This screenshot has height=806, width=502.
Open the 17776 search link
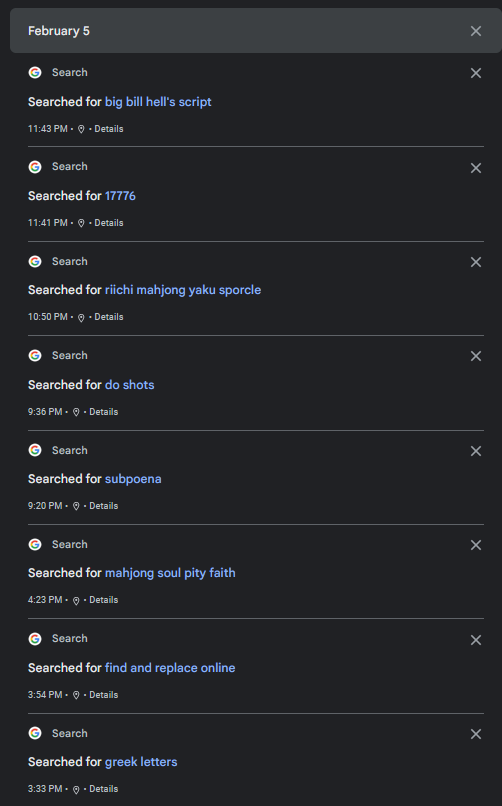(120, 196)
